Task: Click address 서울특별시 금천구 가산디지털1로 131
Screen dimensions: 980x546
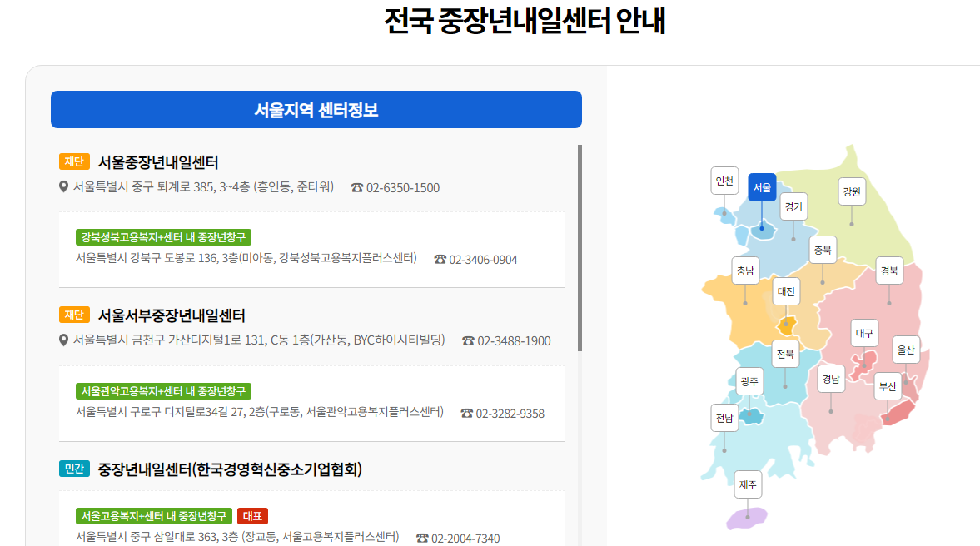Action: point(259,340)
